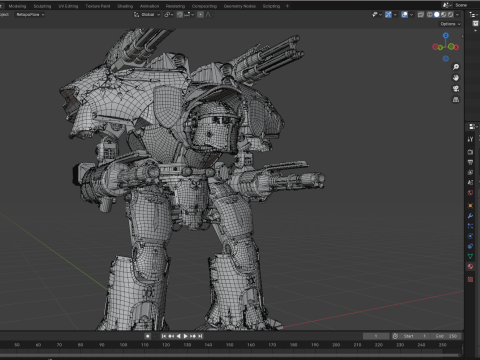The image size is (480, 360).
Task: Open the Output properties tab
Action: click(x=470, y=162)
